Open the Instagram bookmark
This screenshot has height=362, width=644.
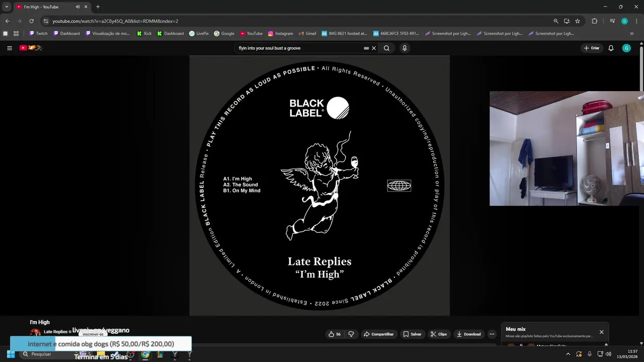[x=280, y=34]
